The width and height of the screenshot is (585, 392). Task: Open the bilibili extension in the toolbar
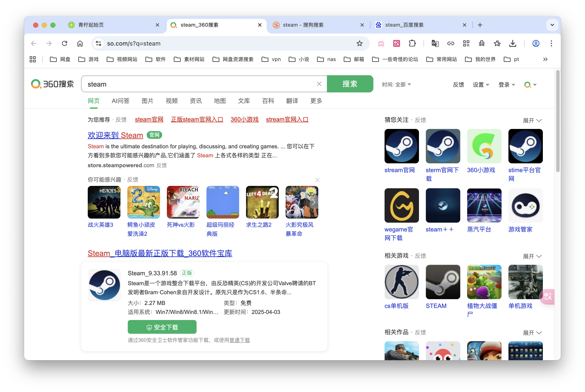coord(381,43)
